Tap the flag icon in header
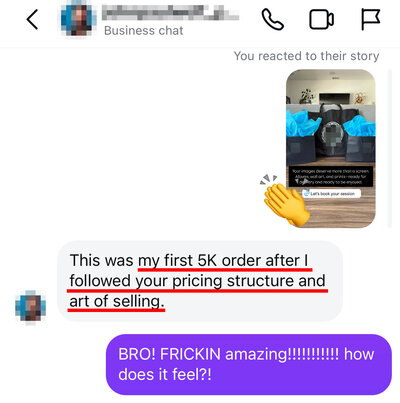The height and width of the screenshot is (403, 400). pos(371,20)
